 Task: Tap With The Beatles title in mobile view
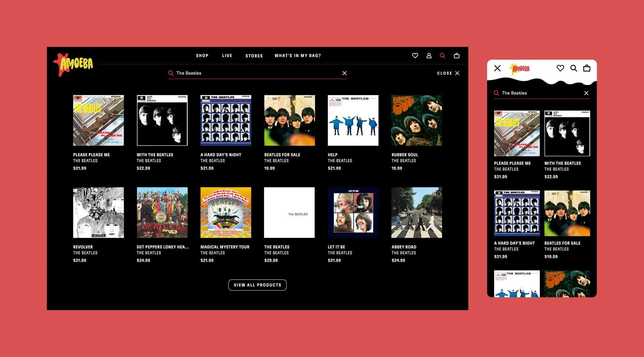pyautogui.click(x=562, y=163)
